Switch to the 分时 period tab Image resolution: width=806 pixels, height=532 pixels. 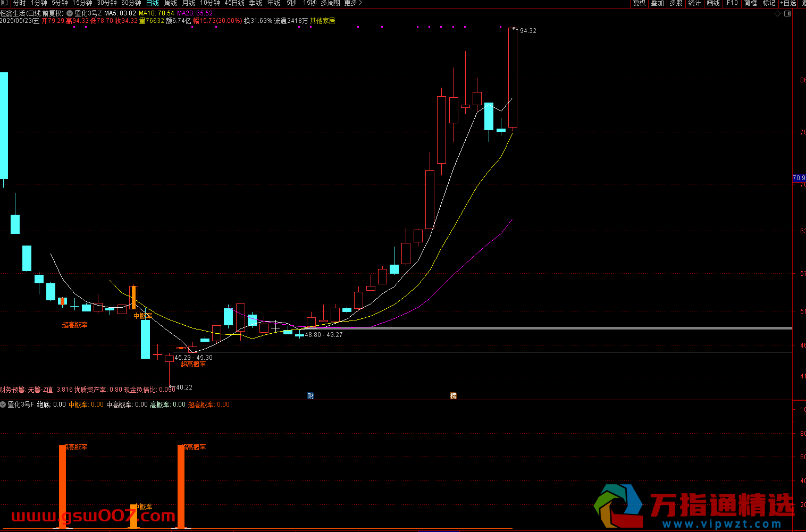(20, 3)
